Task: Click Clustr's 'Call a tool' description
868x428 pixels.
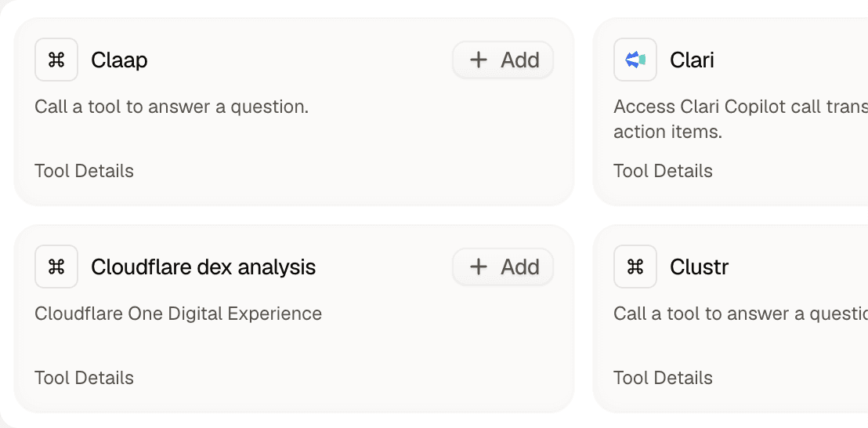Action: pos(740,314)
